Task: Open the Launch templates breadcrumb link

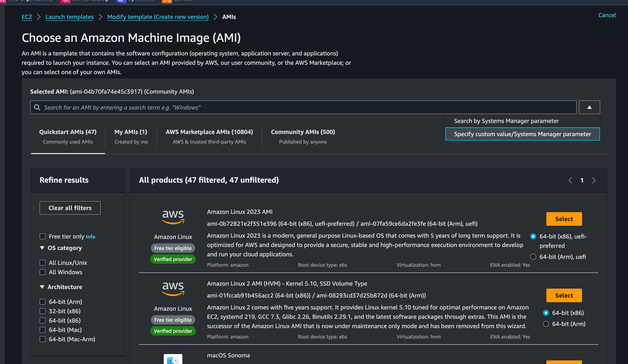Action: coord(70,17)
